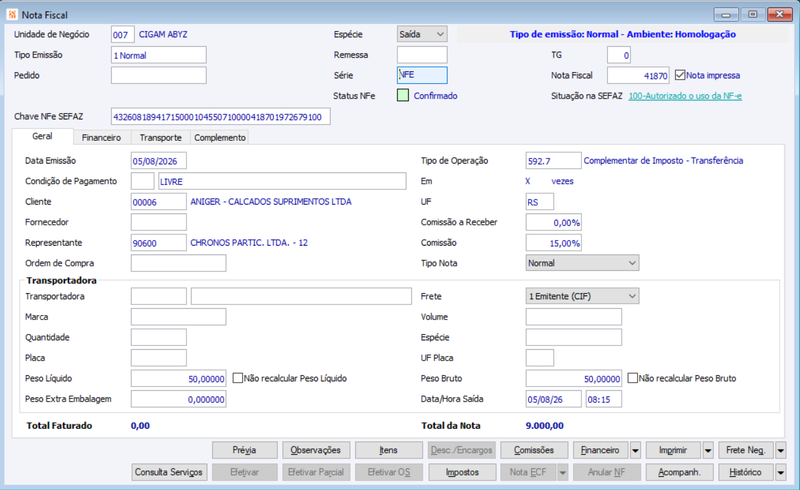This screenshot has height=490, width=800.
Task: Click the TG field
Action: [619, 55]
